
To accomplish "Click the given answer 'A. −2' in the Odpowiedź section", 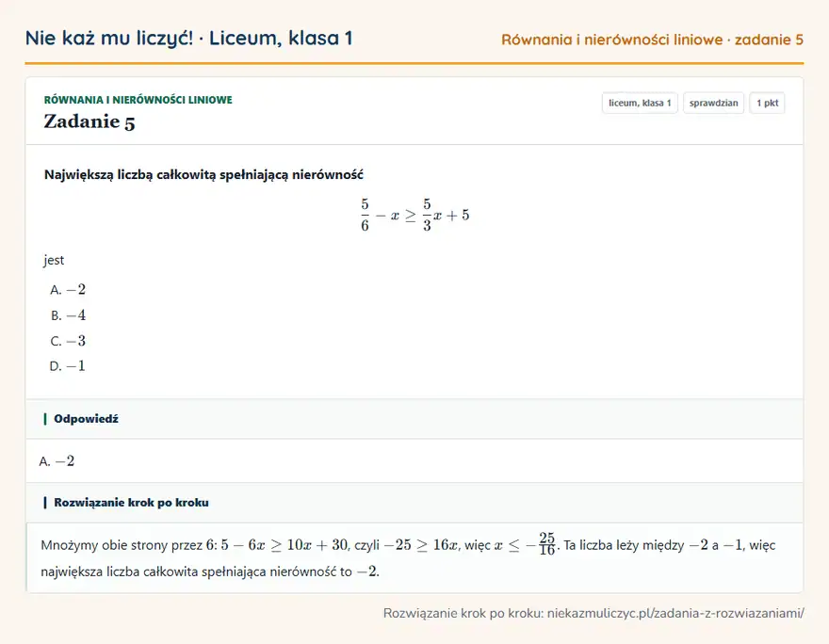I will point(57,461).
